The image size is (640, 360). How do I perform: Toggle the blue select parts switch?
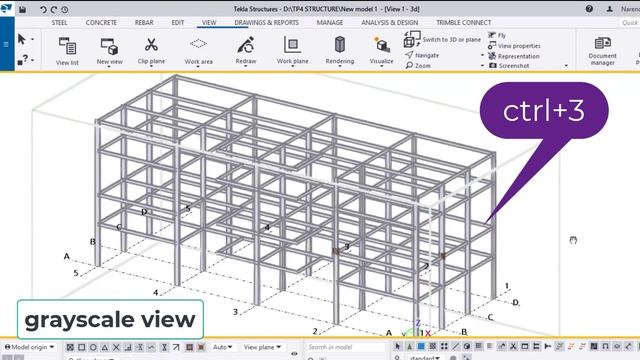click(x=421, y=347)
